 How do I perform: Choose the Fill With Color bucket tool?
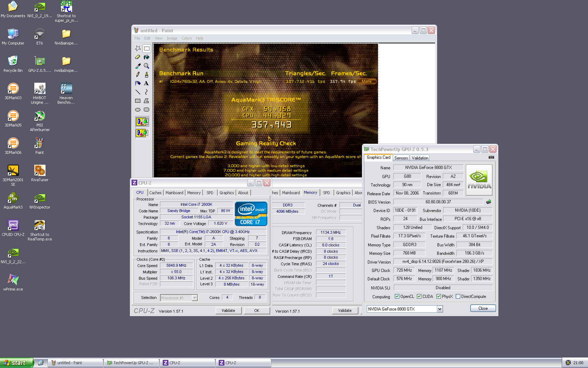(x=147, y=57)
